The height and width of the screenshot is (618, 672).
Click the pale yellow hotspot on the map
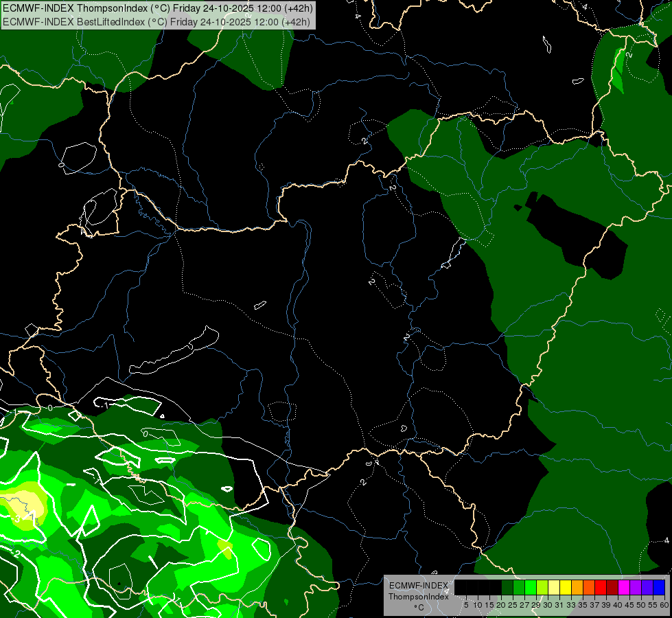tap(26, 506)
